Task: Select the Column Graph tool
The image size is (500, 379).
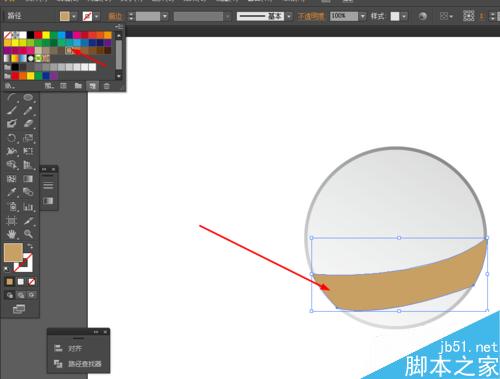Action: 28,207
